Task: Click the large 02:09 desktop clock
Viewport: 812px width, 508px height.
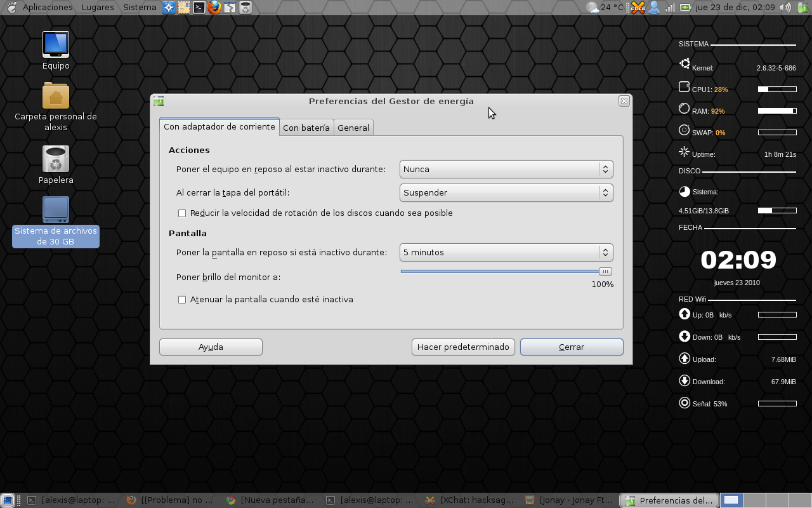Action: click(x=738, y=260)
